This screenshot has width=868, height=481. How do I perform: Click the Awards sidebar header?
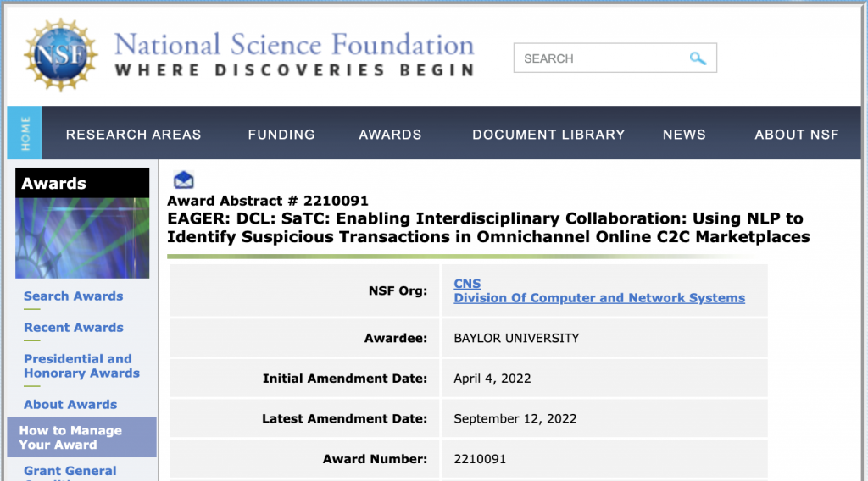(x=82, y=183)
